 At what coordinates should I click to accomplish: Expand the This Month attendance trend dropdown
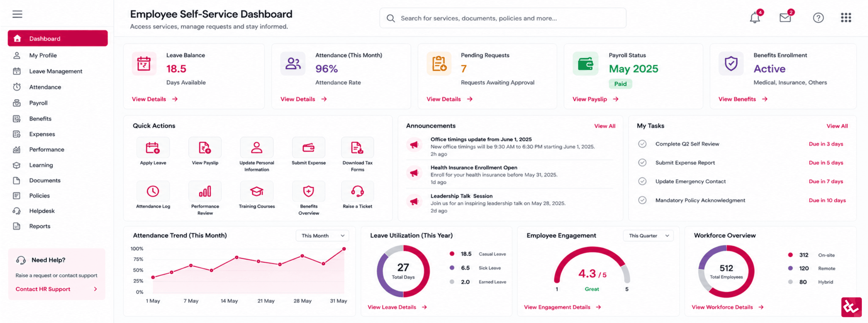(322, 236)
